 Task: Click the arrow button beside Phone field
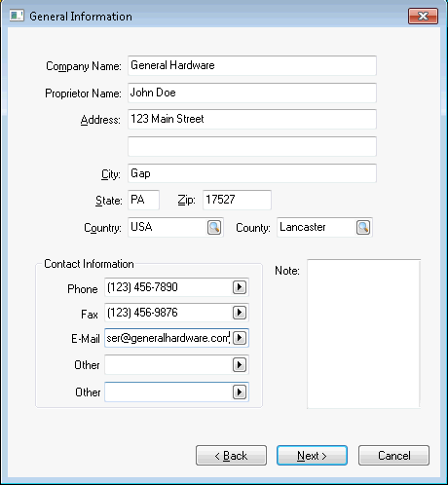click(x=240, y=287)
